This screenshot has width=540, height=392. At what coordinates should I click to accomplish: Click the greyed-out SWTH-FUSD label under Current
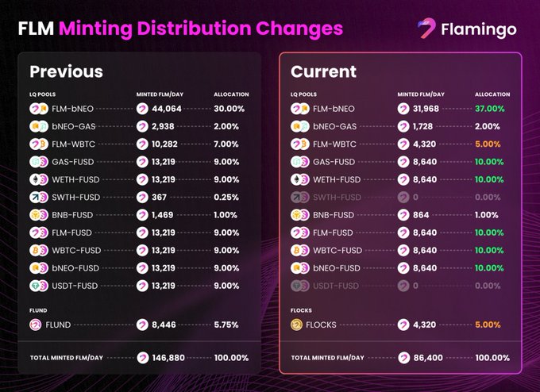coord(337,198)
